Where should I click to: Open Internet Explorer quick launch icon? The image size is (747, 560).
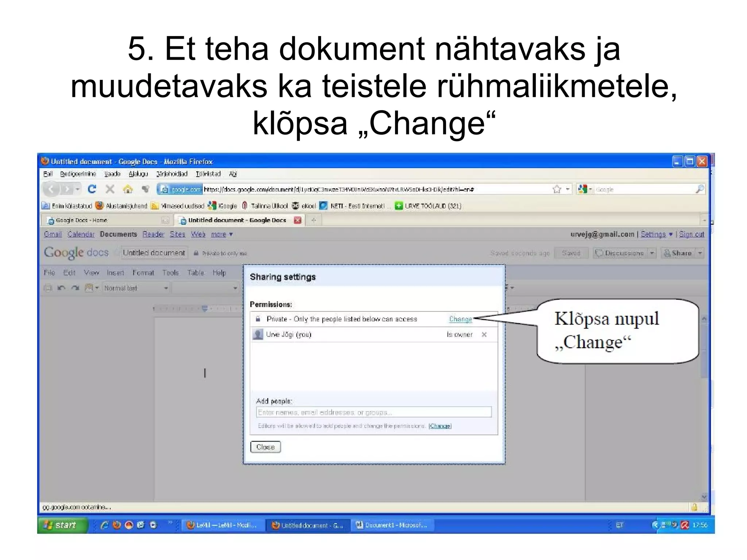(x=105, y=525)
